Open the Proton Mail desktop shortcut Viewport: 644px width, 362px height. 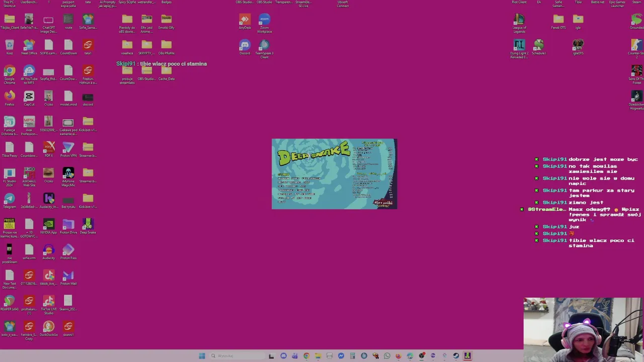tap(68, 278)
